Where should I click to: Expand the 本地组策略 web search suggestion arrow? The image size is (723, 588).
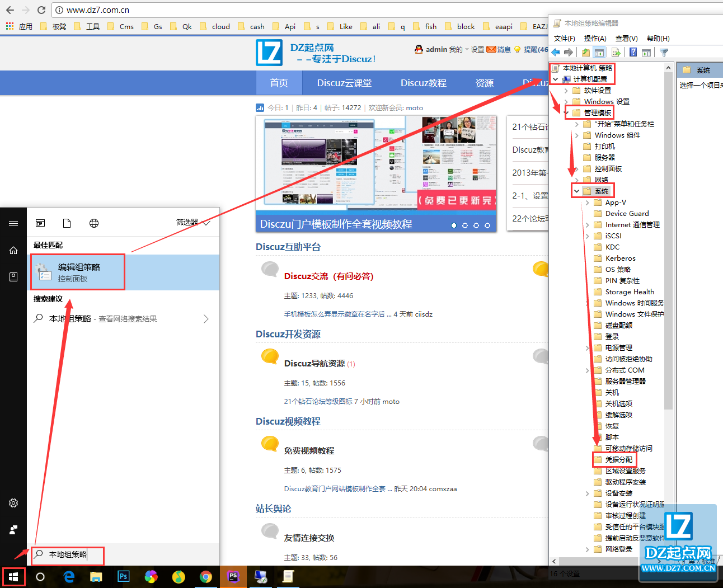(206, 319)
